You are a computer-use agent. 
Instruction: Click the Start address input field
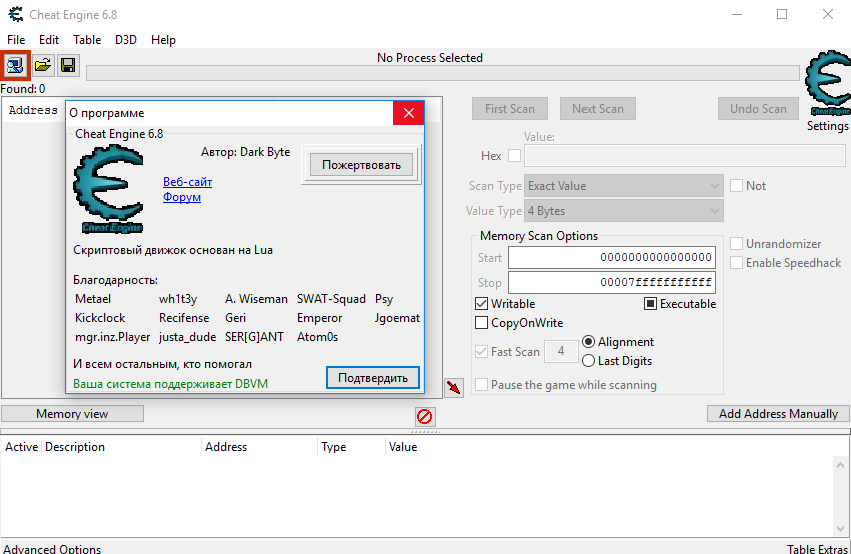pyautogui.click(x=611, y=258)
